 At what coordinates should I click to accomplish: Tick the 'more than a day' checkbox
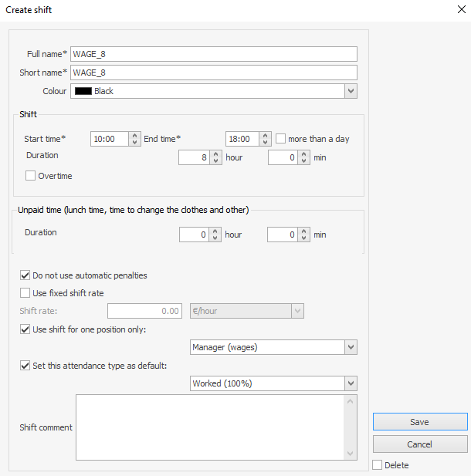pos(281,139)
